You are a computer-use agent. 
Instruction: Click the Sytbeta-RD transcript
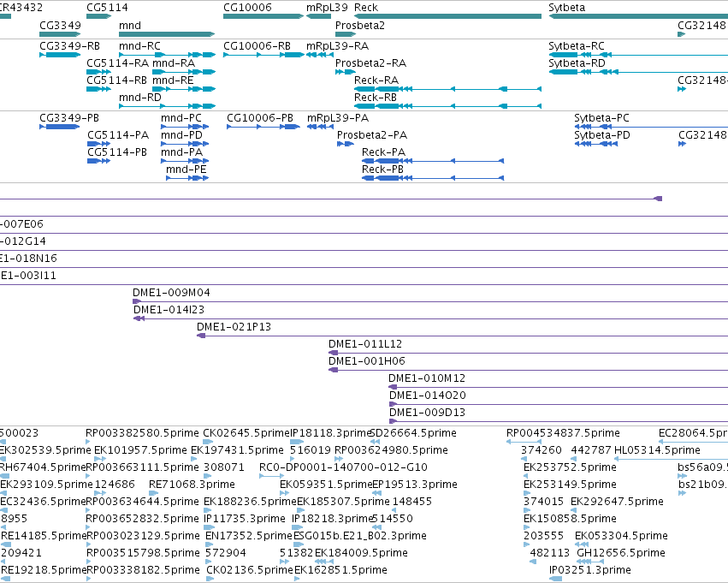(x=638, y=72)
